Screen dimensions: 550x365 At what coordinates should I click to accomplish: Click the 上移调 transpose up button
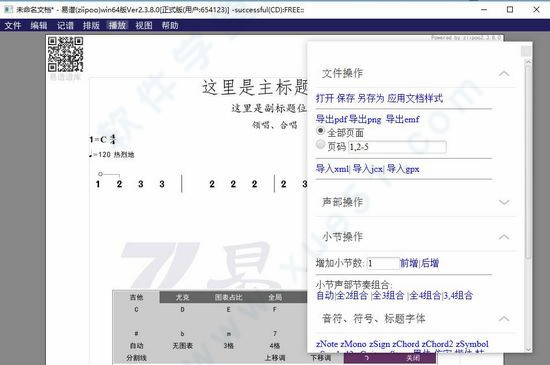(275, 358)
